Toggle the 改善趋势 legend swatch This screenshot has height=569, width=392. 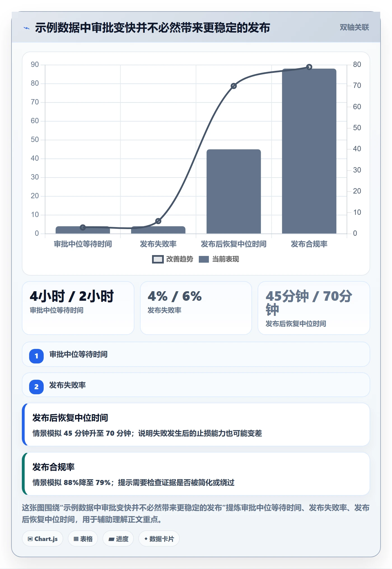point(158,259)
